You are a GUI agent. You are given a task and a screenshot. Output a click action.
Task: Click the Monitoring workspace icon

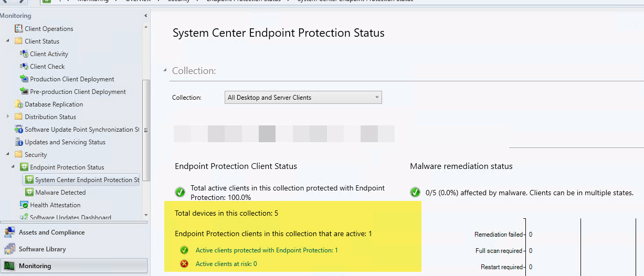tap(9, 266)
